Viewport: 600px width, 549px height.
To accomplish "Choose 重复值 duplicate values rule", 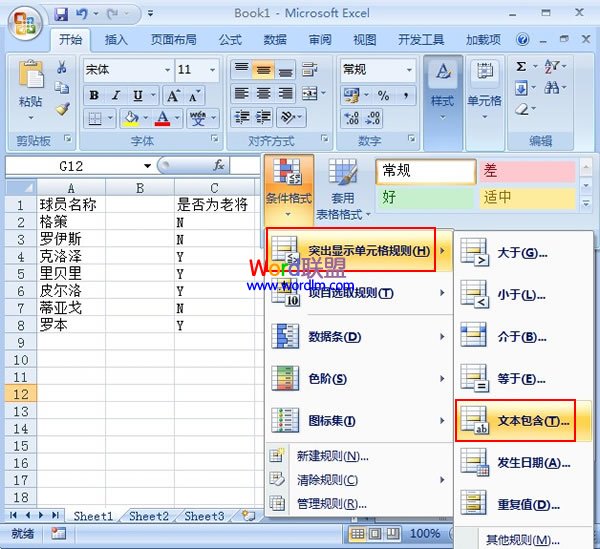I will 523,504.
